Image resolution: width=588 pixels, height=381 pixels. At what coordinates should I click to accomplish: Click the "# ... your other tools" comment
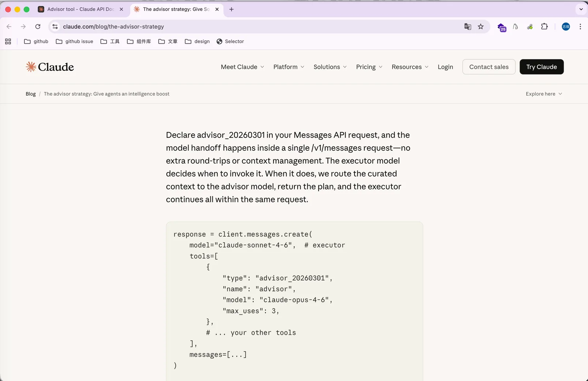(251, 333)
